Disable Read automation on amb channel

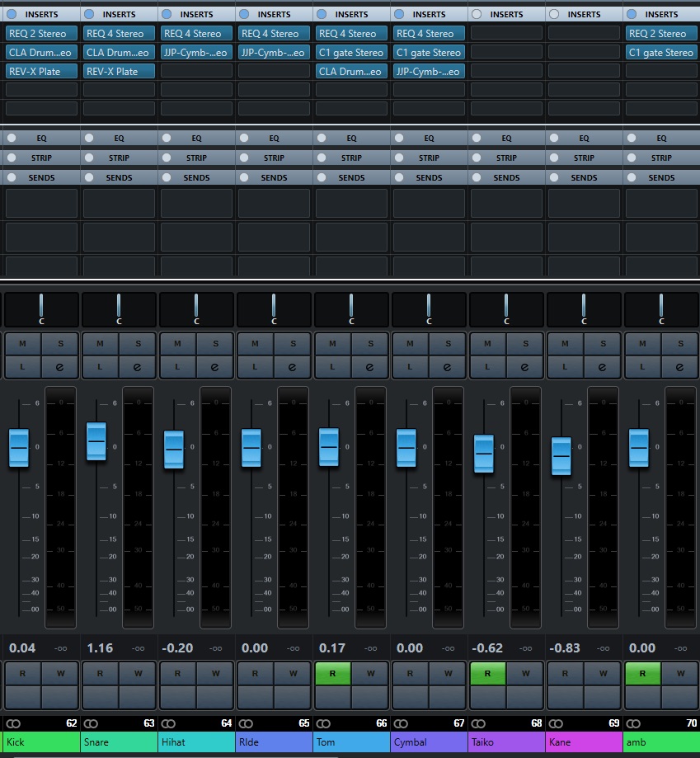click(642, 673)
